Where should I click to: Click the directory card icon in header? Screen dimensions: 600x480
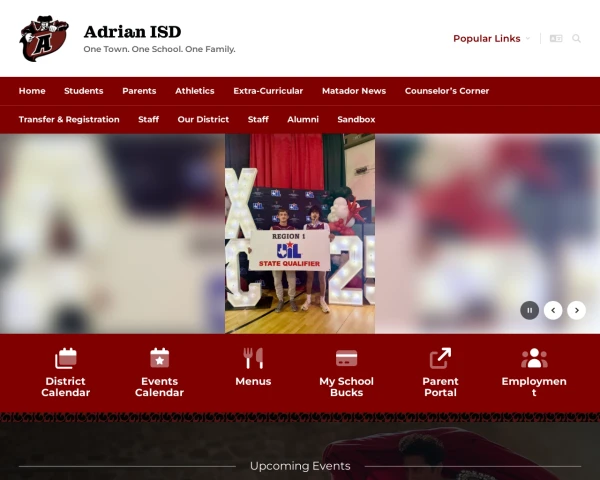556,39
